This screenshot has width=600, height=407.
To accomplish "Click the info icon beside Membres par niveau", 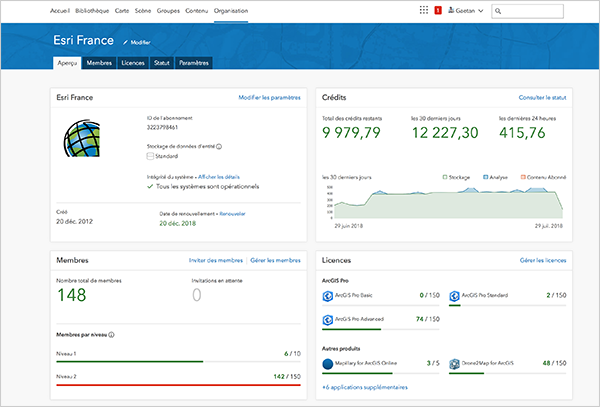I will click(x=111, y=335).
